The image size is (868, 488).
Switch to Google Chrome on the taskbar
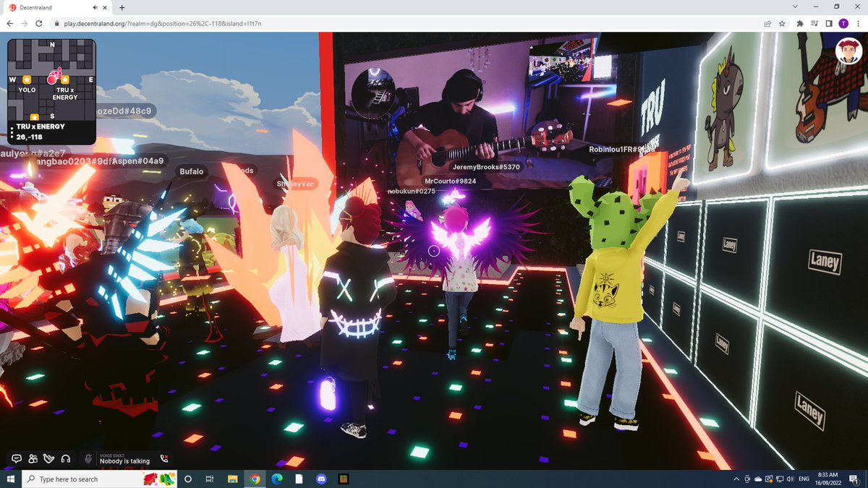(255, 479)
